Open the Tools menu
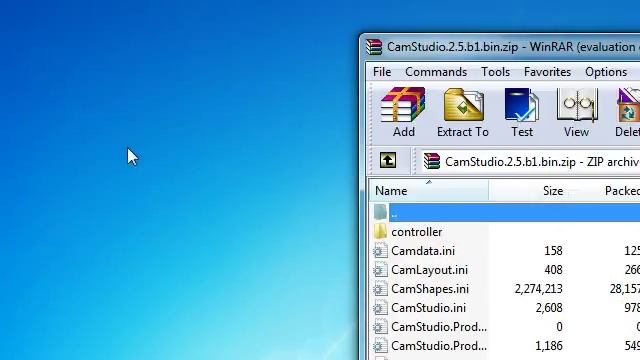This screenshot has height=360, width=640. pyautogui.click(x=496, y=72)
